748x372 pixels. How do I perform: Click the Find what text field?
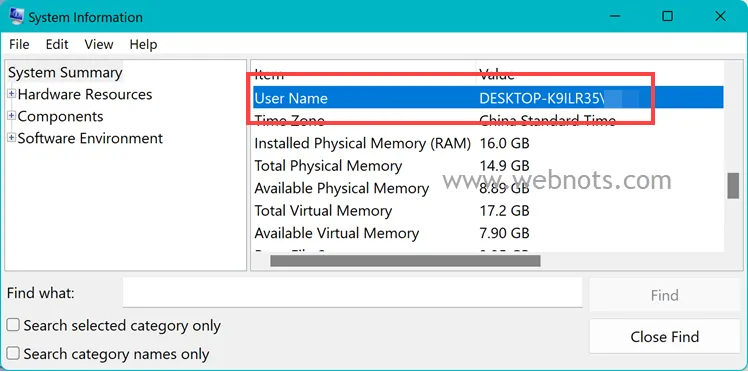pyautogui.click(x=353, y=292)
